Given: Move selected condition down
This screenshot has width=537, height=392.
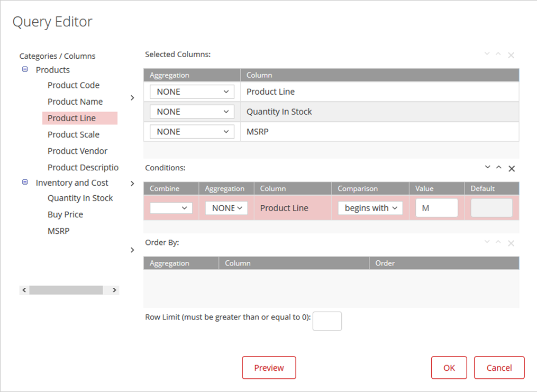Looking at the screenshot, I should 488,168.
